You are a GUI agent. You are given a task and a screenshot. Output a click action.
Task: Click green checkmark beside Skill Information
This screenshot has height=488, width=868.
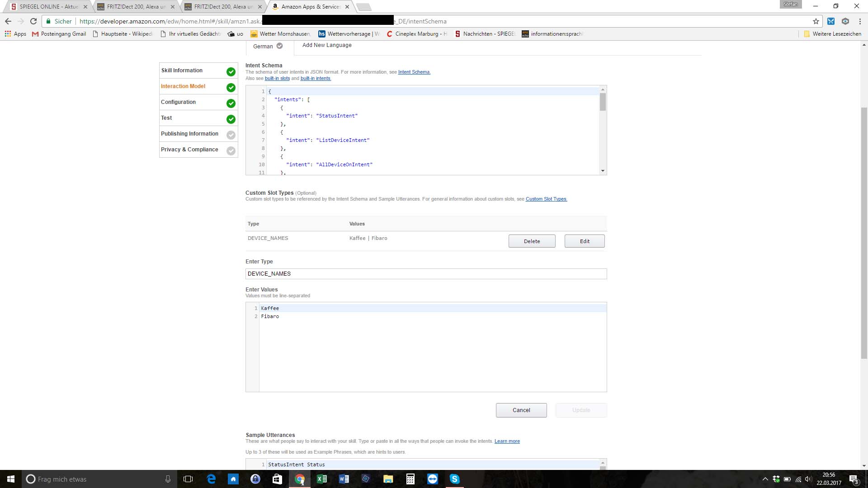pyautogui.click(x=231, y=72)
